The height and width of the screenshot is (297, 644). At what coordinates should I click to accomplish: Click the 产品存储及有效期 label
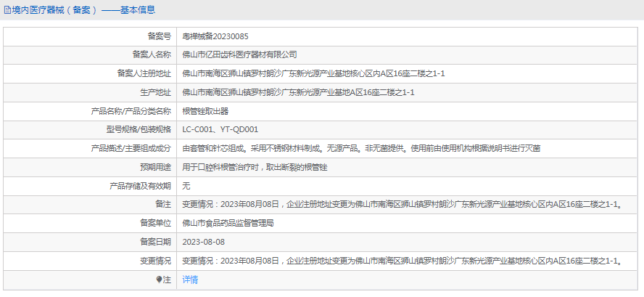coord(140,186)
